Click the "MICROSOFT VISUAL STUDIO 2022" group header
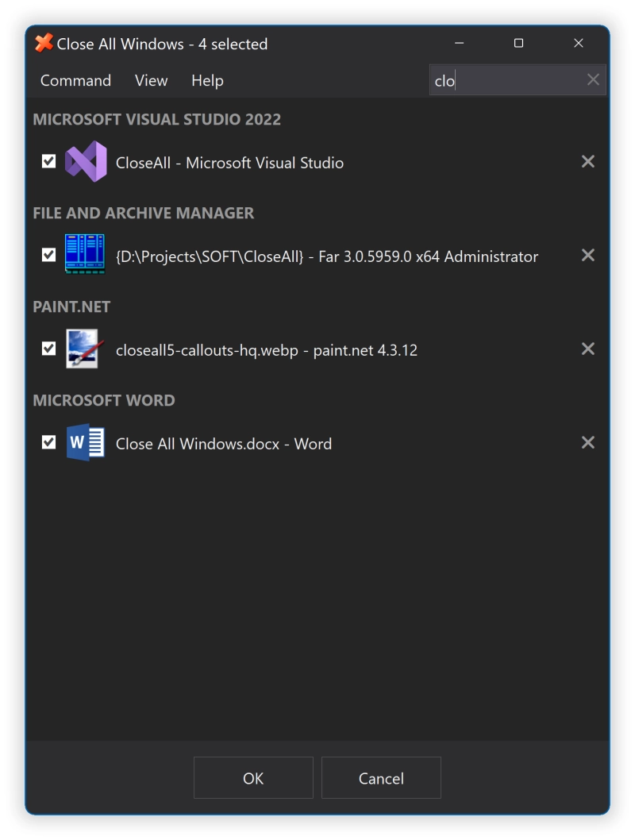 (x=157, y=119)
